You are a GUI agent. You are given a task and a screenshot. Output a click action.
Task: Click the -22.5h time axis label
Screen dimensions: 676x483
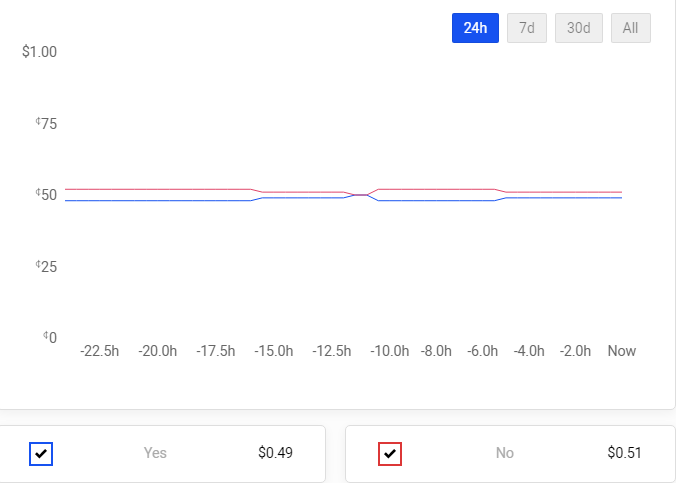(100, 351)
